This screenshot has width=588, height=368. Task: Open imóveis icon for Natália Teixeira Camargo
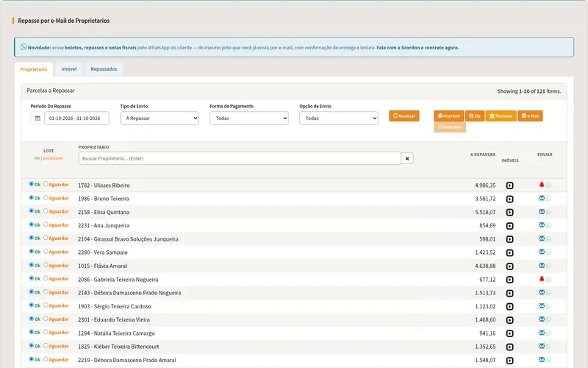pyautogui.click(x=509, y=333)
